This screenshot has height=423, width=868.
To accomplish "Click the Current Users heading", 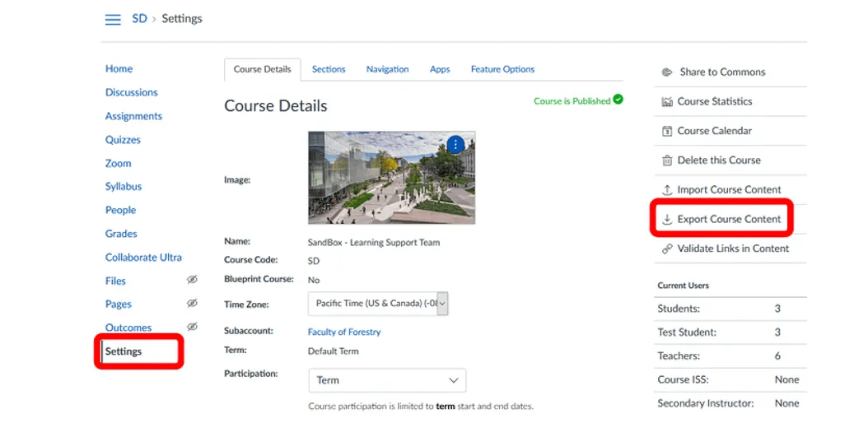I will point(683,286).
